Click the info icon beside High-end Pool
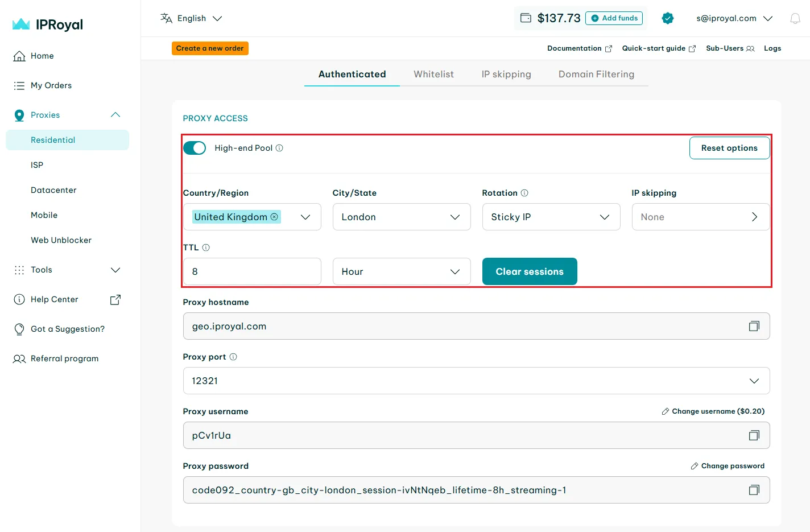 coord(279,148)
